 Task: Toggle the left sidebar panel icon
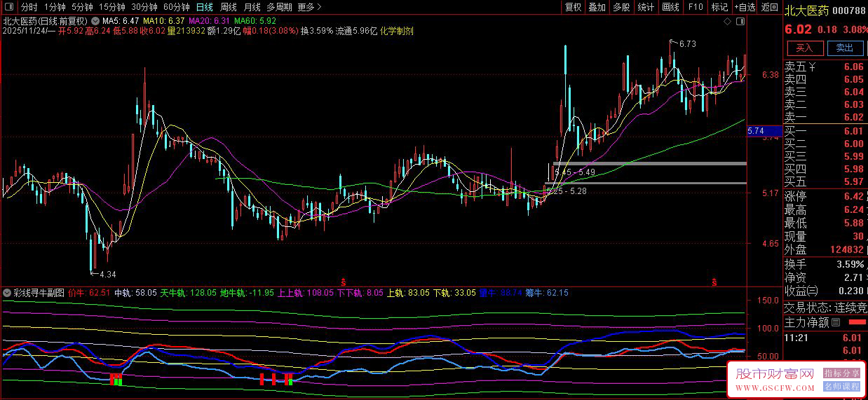pos(8,7)
